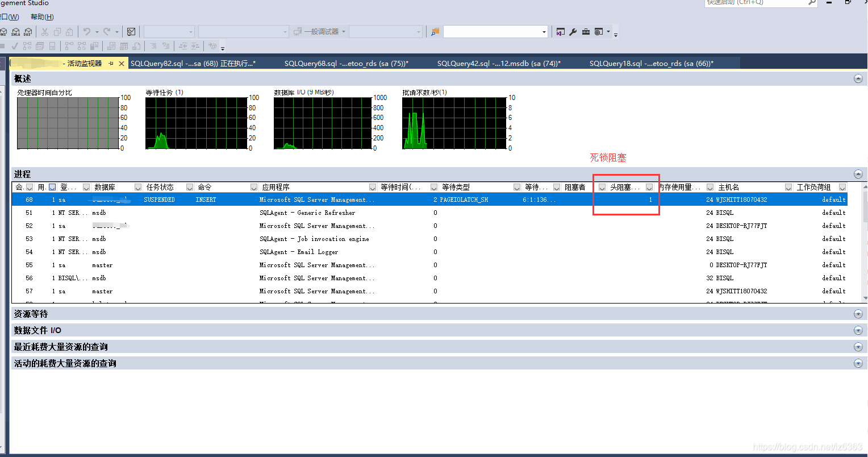
Task: Switch to SQLQuery82.sql tab
Action: [193, 64]
